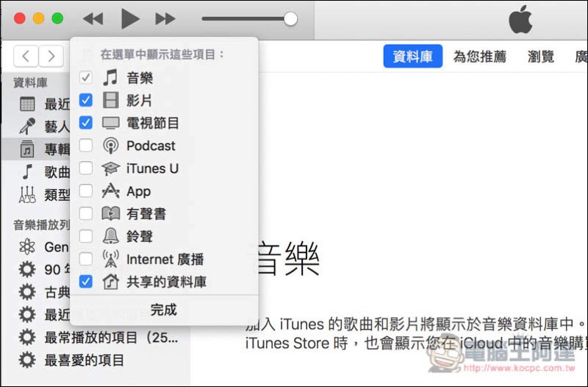The height and width of the screenshot is (387, 588).
Task: Click the rewind playback button
Action: (x=93, y=18)
